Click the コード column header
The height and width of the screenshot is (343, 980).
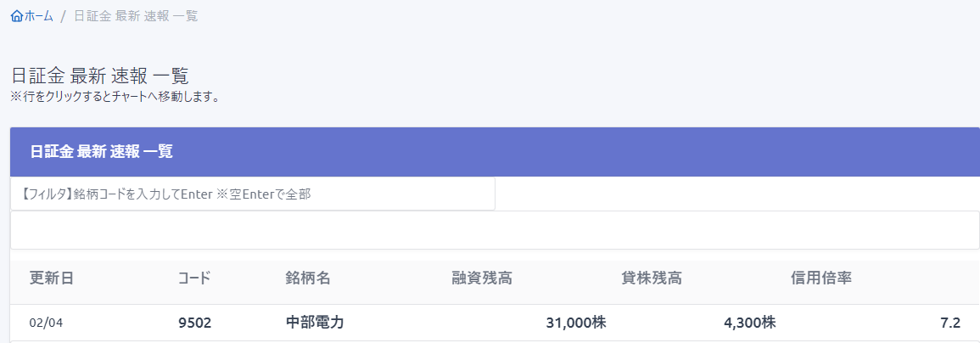194,278
